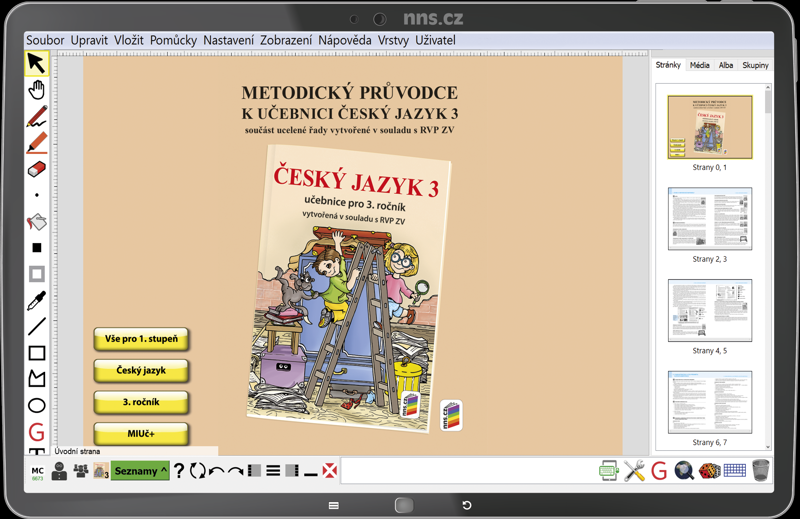The height and width of the screenshot is (519, 800).
Task: Switch to the Média tab
Action: (699, 65)
